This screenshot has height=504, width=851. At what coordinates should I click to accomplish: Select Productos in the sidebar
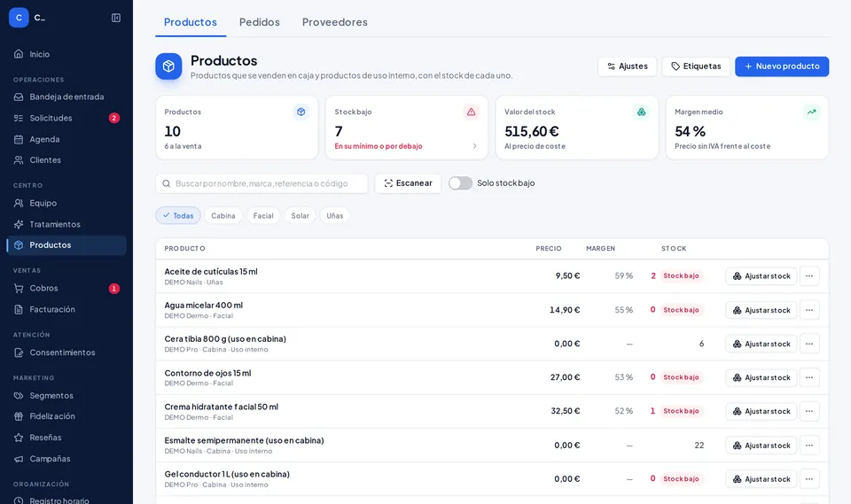tap(66, 245)
